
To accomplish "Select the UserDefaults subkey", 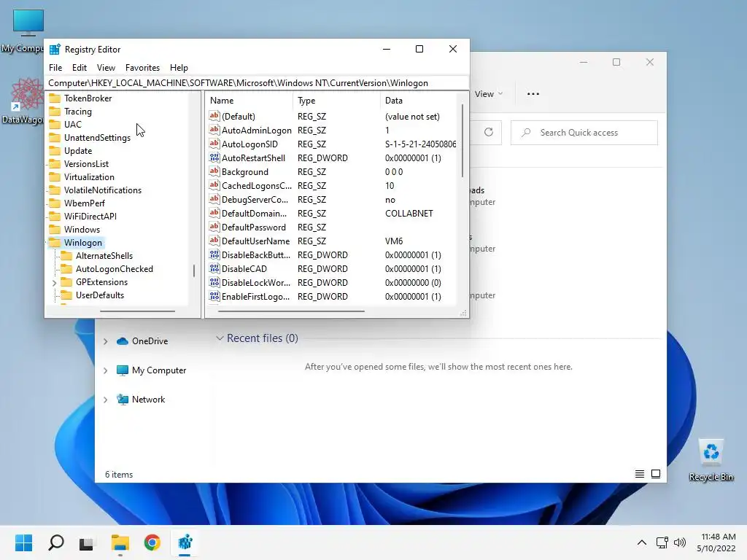I will click(99, 295).
